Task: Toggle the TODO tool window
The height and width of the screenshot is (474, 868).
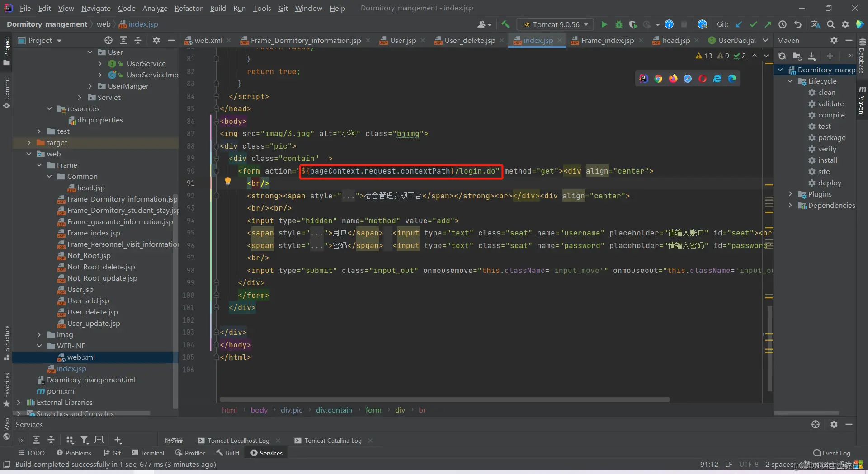Action: pyautogui.click(x=31, y=453)
